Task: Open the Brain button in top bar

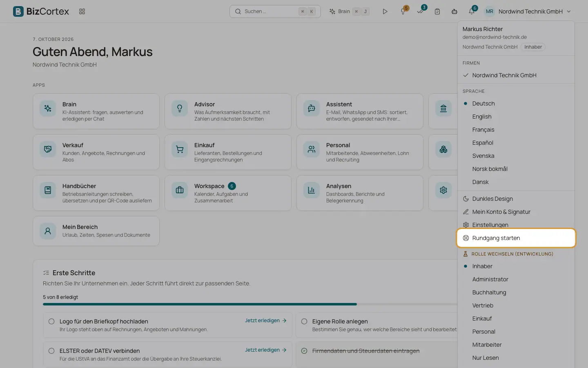Action: tap(350, 11)
